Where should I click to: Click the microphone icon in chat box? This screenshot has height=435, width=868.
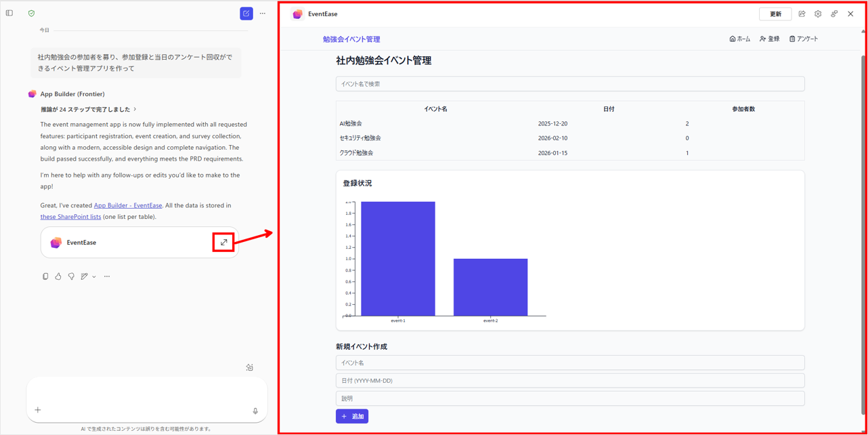tap(255, 411)
